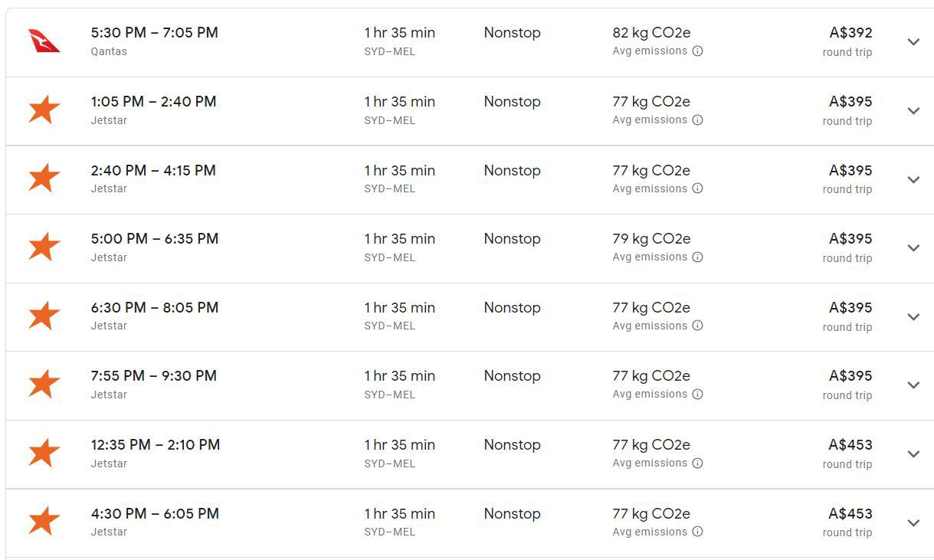Click the Jetstar logo next to 12:35 PM flight

coord(44,454)
